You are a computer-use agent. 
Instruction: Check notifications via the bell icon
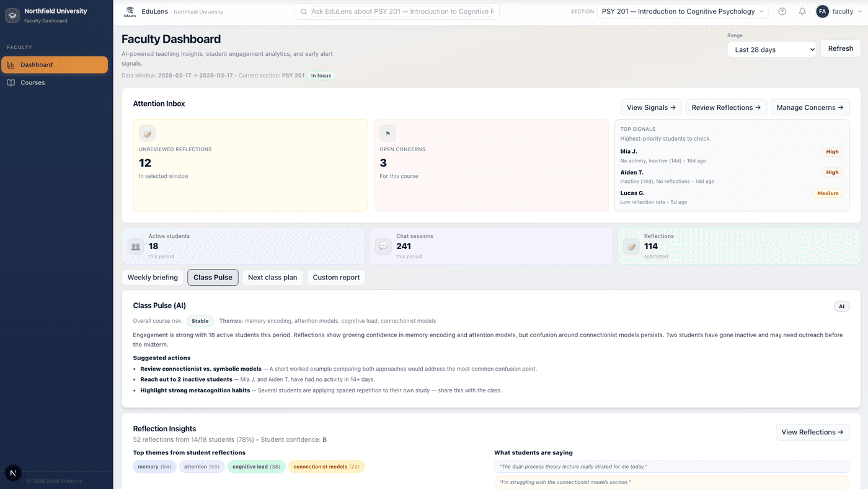click(802, 11)
